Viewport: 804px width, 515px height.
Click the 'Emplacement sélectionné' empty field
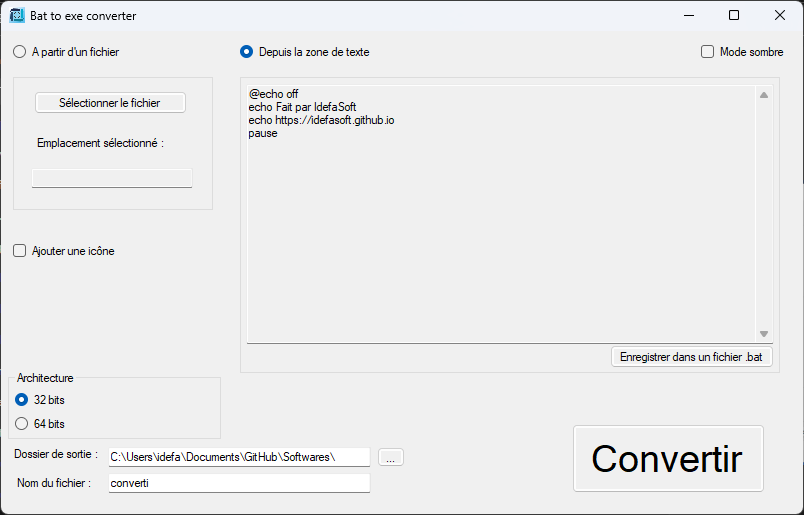tap(112, 178)
